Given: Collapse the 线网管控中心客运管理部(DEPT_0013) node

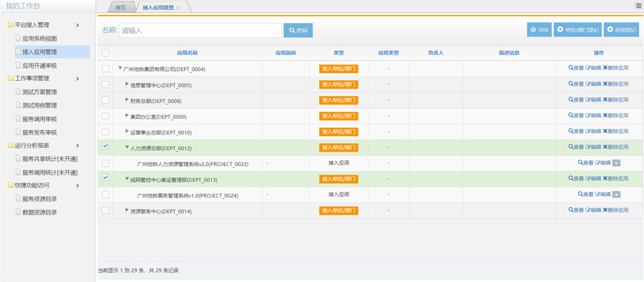Looking at the screenshot, I should click(x=127, y=179).
